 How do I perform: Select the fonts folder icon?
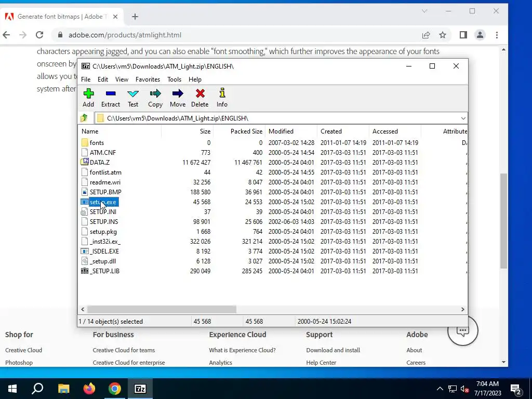[x=85, y=143]
